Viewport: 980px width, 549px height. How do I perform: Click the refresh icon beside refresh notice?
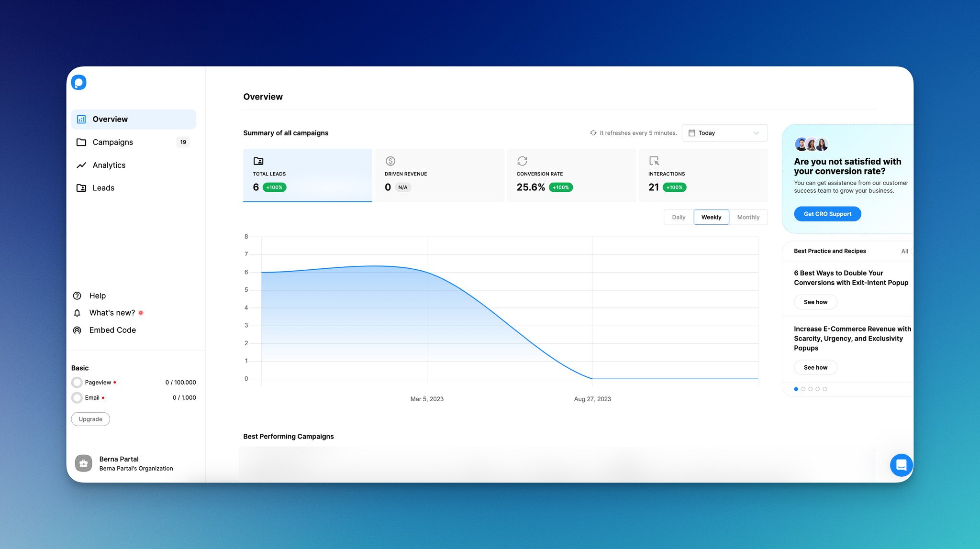coord(593,133)
